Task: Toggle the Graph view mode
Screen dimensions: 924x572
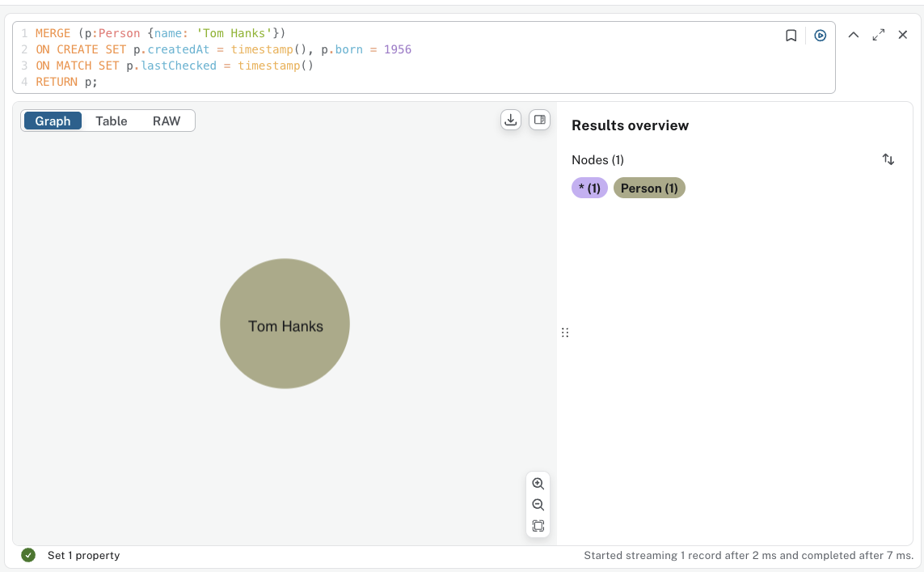Action: click(52, 121)
